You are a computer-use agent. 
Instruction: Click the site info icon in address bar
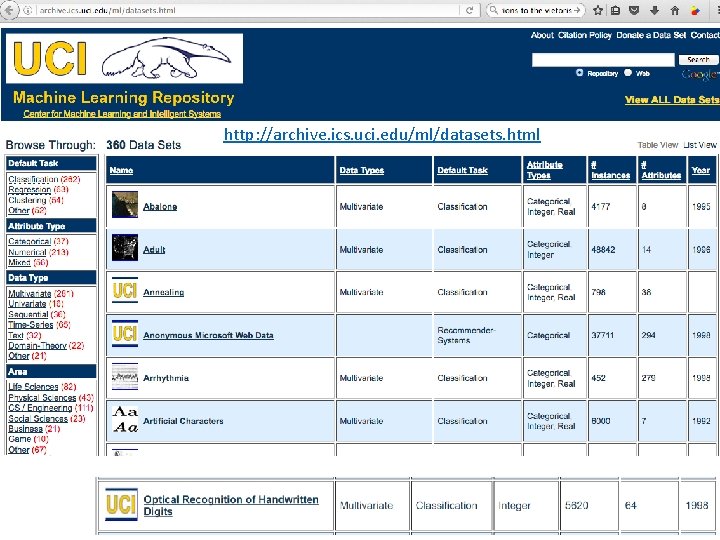coord(28,10)
